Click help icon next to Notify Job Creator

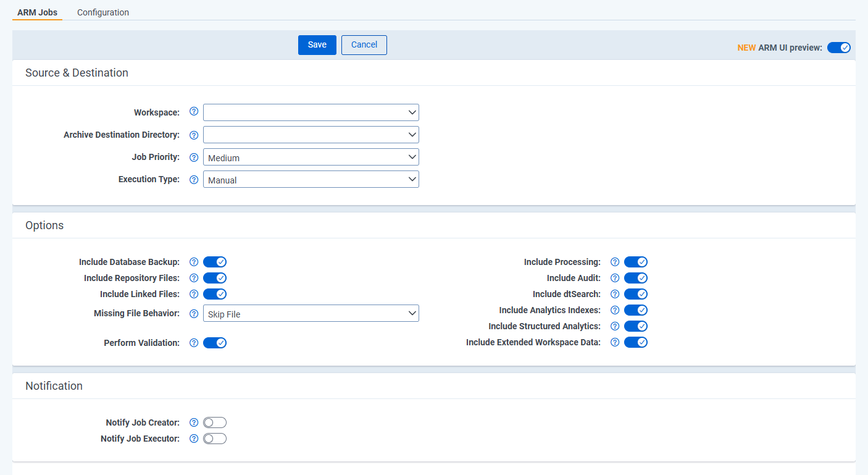coord(194,422)
